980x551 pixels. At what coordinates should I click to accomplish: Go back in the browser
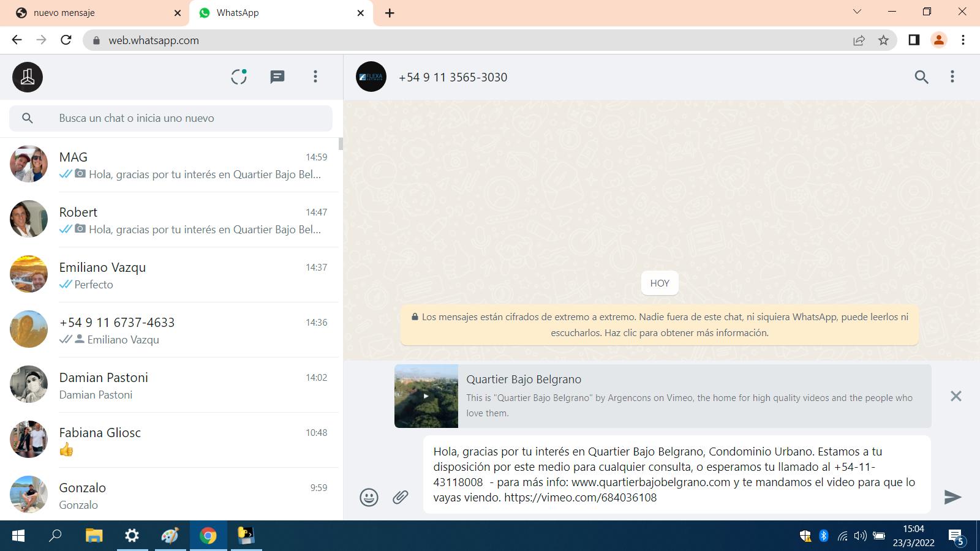[17, 40]
